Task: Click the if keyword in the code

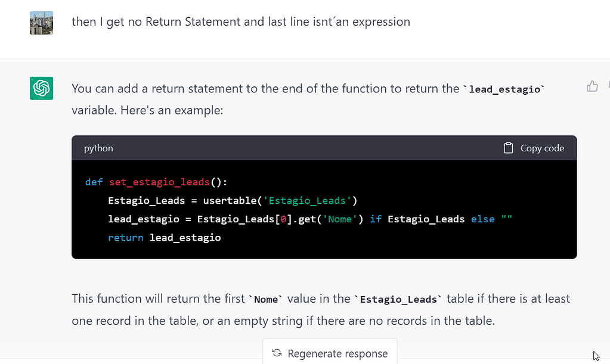Action: click(x=376, y=219)
